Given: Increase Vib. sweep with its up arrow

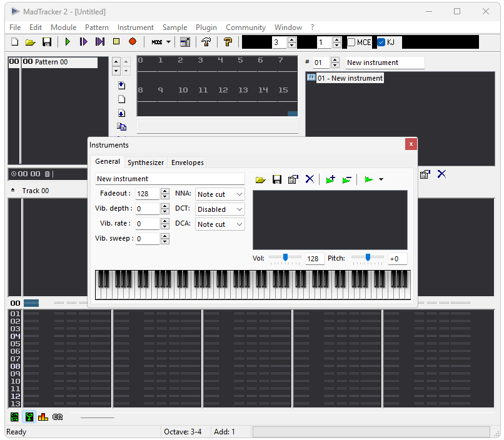Looking at the screenshot, I should (x=165, y=236).
